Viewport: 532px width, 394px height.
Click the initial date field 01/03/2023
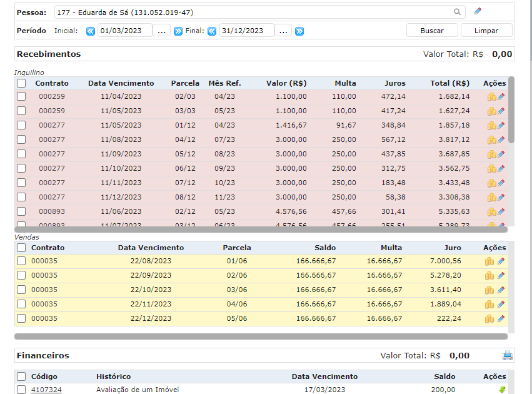coord(124,31)
